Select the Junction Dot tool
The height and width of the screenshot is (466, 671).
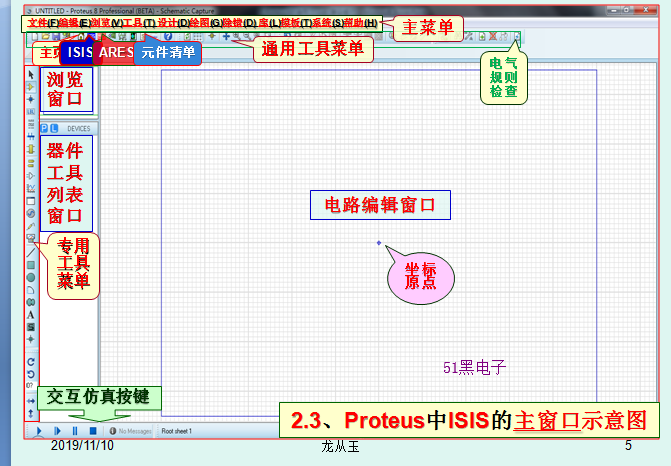(x=31, y=99)
